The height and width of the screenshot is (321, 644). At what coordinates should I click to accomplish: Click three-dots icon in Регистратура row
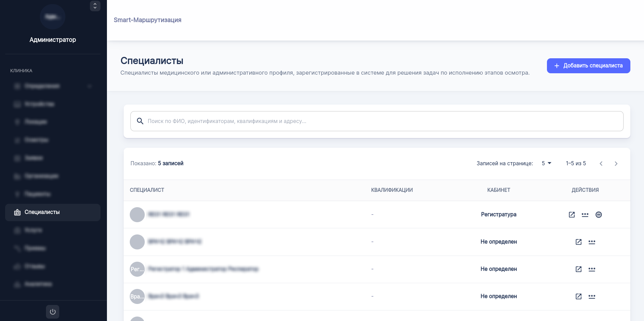(x=585, y=215)
